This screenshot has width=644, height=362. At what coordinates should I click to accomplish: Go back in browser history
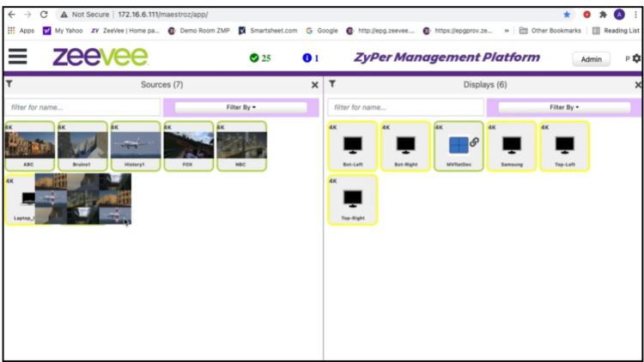11,15
